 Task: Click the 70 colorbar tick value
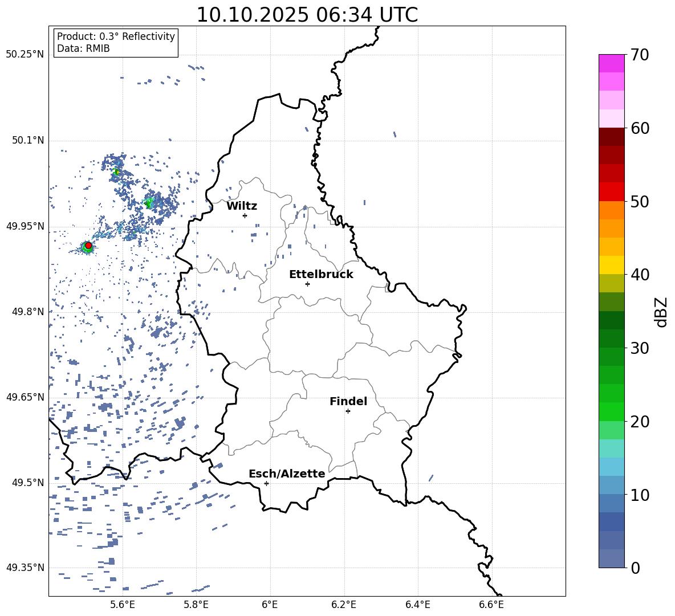click(640, 55)
